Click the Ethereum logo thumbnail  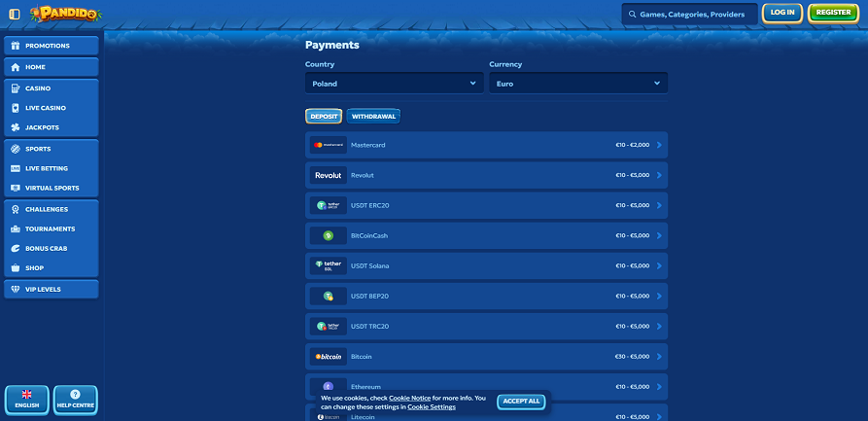[329, 386]
